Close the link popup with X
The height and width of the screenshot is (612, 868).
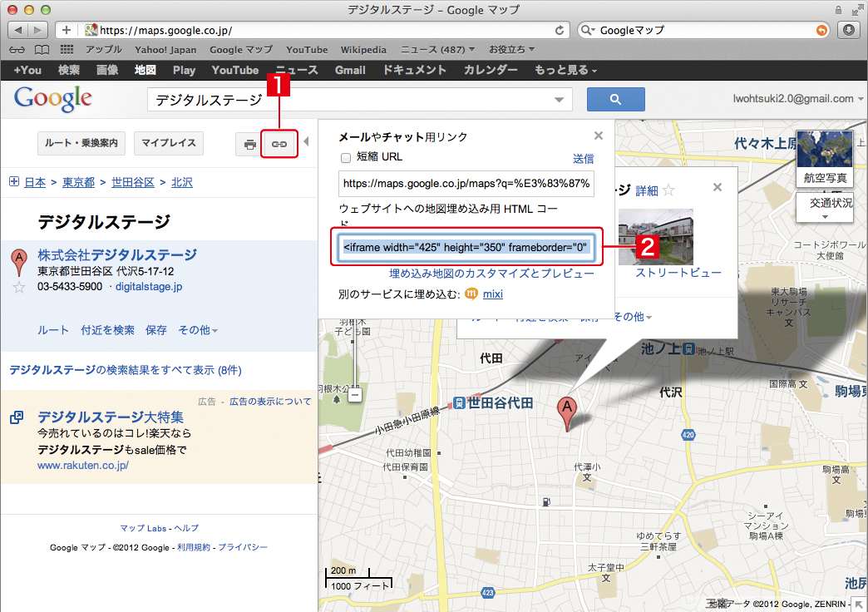(x=599, y=136)
